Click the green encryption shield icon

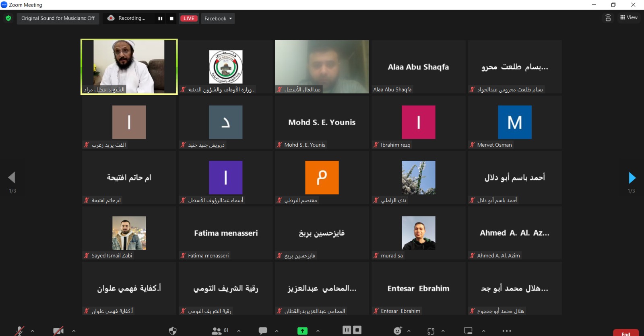pos(8,19)
